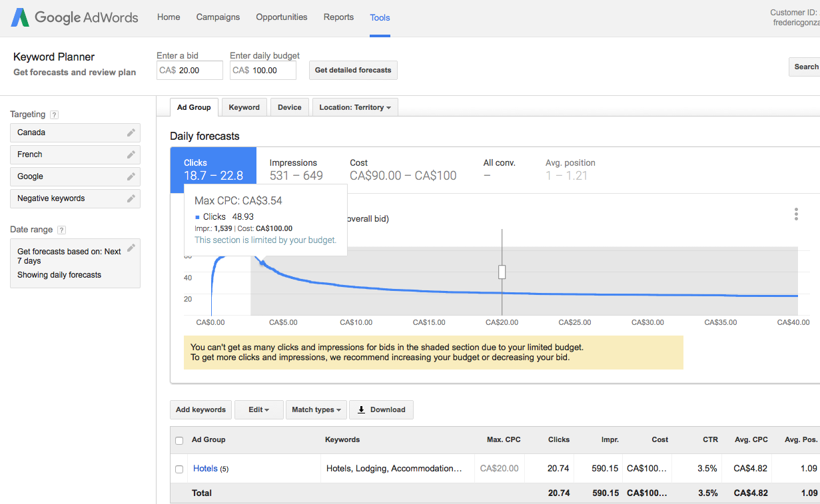Click the Cost column header
Screen dimensions: 820x504
660,440
